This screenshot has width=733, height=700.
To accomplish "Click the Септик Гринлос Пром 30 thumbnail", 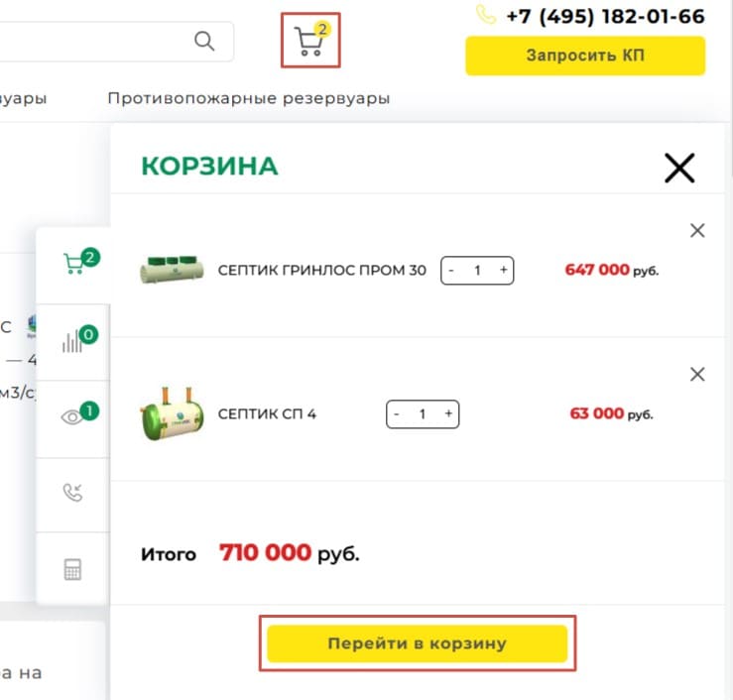I will tap(172, 270).
